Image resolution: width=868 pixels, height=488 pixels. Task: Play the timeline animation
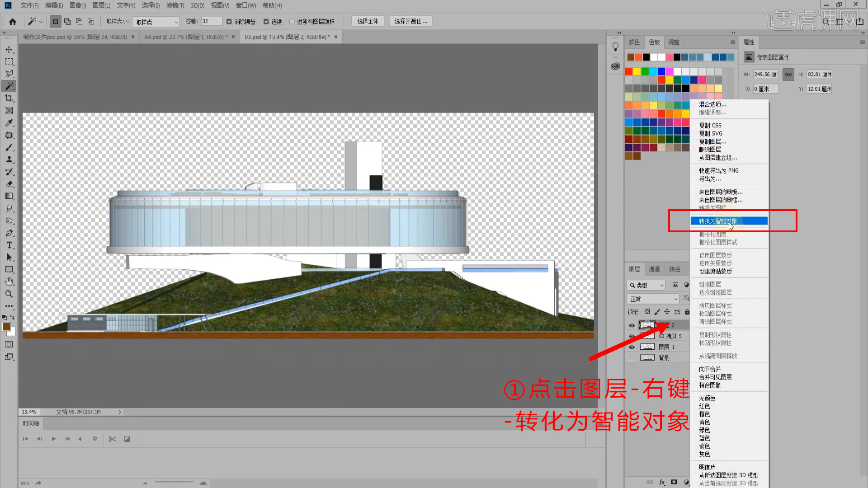(x=54, y=439)
